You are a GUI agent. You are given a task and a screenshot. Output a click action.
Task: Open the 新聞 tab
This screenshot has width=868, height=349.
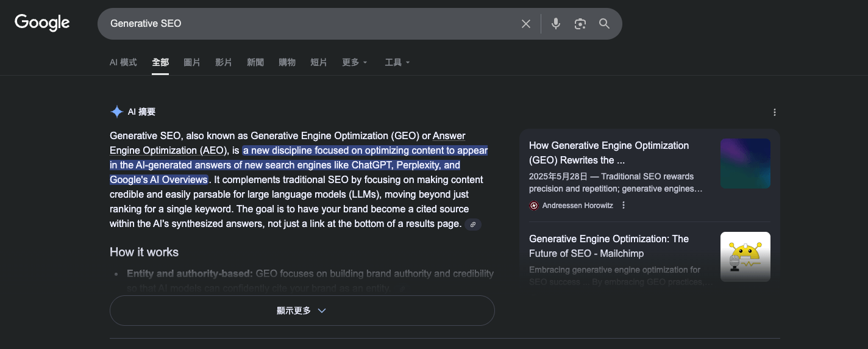pyautogui.click(x=255, y=62)
